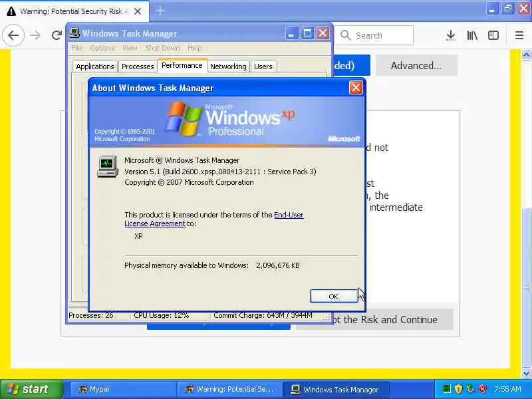Click Accept the Risk and Continue button

[392, 320]
